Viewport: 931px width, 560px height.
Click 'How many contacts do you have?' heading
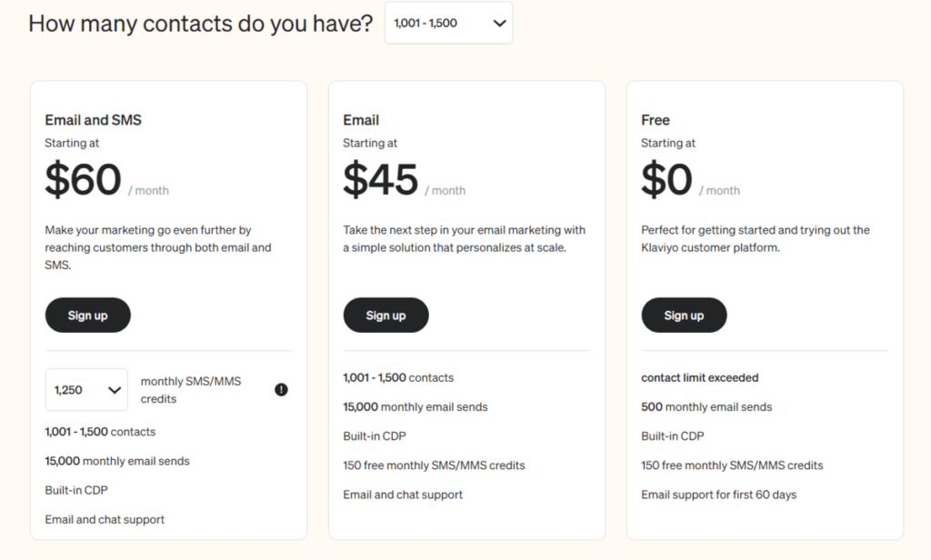[x=201, y=24]
